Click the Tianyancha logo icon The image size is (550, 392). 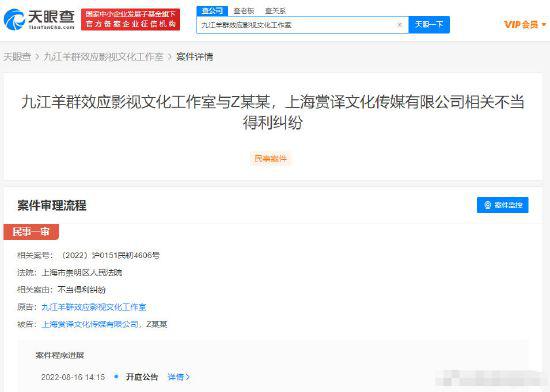pos(14,20)
